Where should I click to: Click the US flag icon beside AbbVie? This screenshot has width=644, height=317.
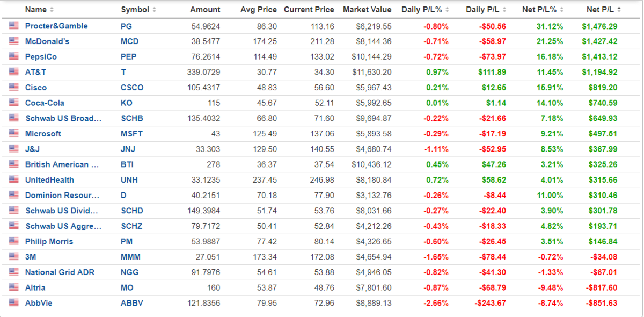click(x=13, y=303)
